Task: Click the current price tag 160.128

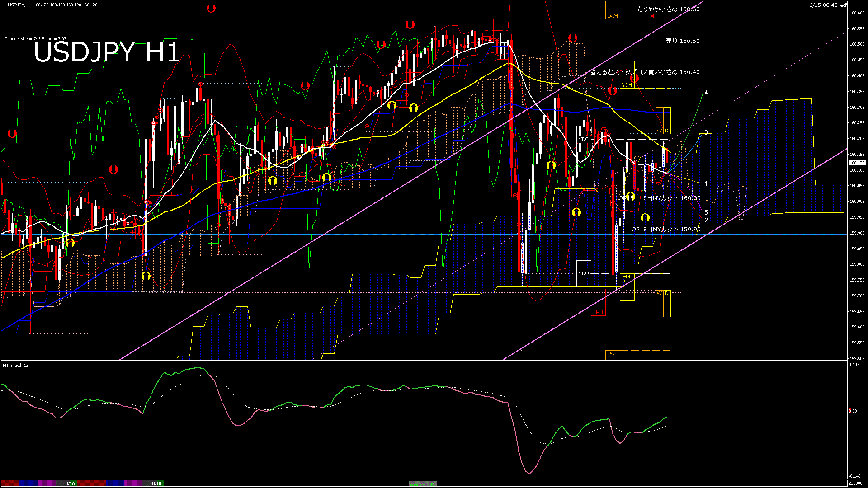Action: coord(857,163)
